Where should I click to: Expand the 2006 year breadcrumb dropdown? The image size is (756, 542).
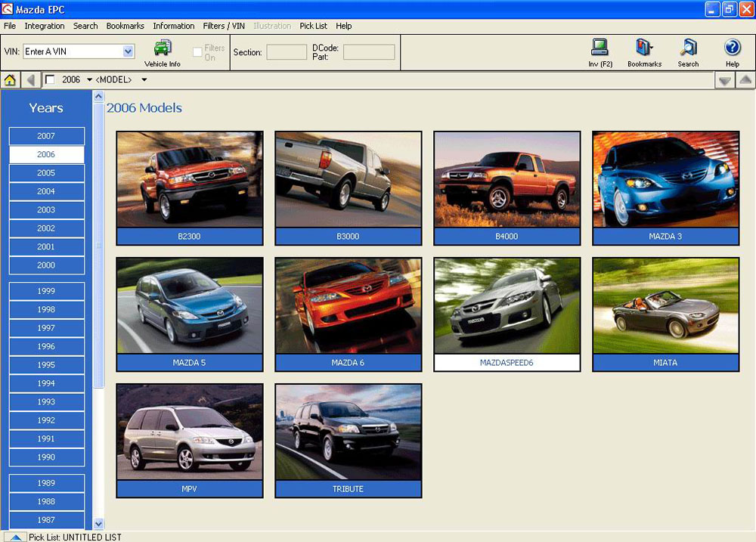(89, 80)
